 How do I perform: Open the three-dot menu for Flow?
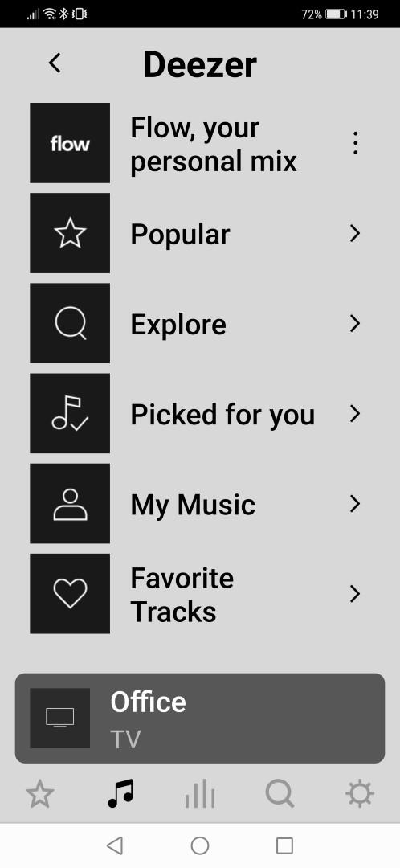[355, 143]
